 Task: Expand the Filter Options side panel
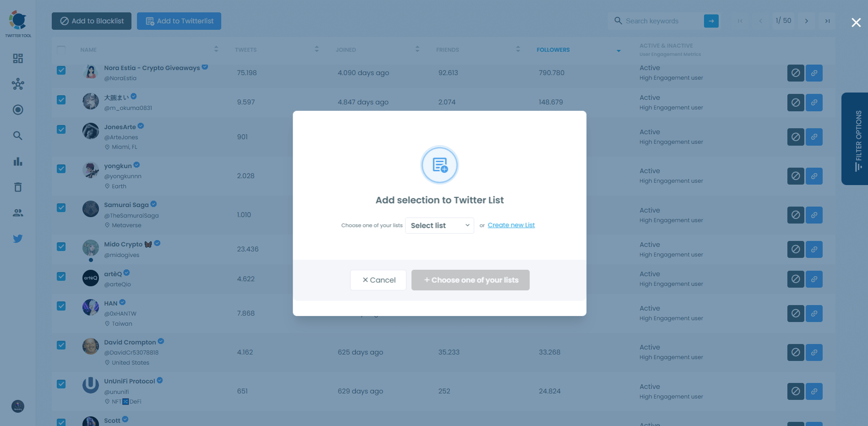(855, 139)
